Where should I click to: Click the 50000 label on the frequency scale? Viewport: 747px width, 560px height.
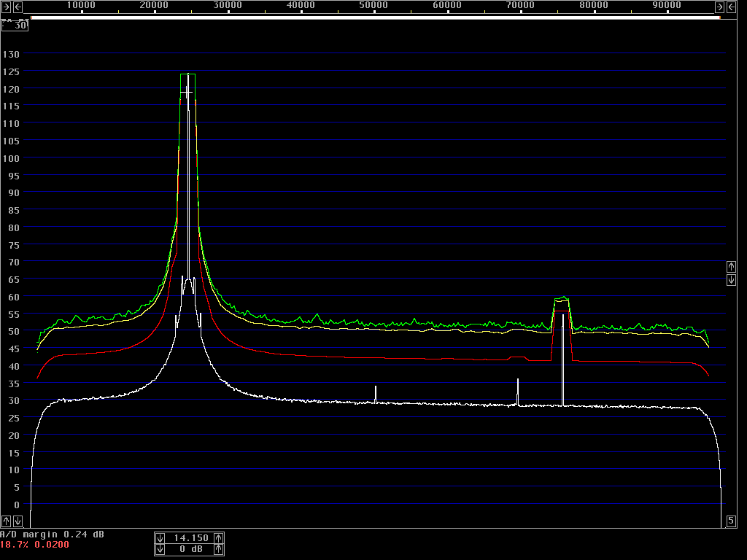pos(373,5)
